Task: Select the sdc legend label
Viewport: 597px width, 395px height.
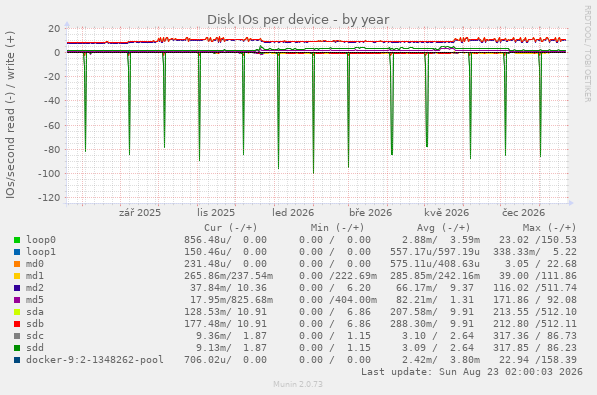Action: [35, 336]
